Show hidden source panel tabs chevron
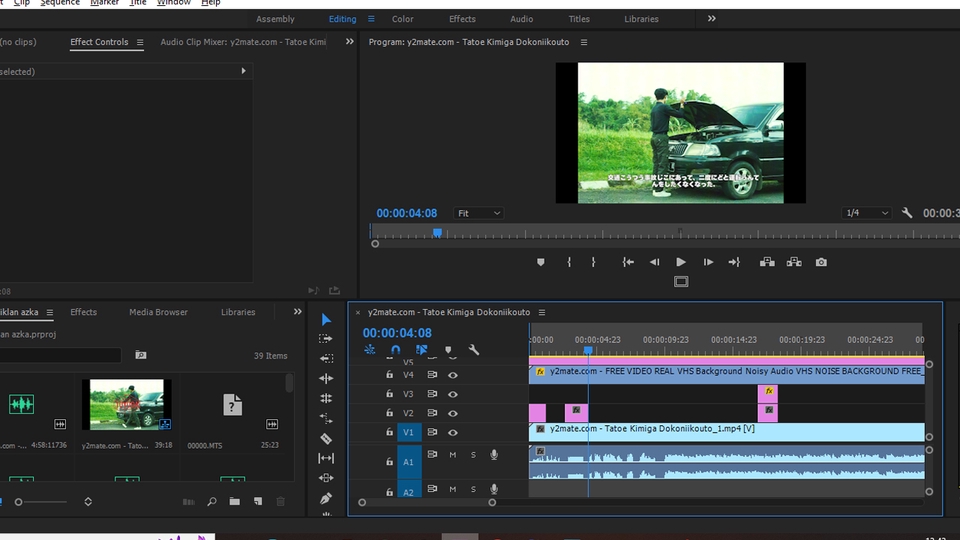Screen dimensions: 960x540 coord(350,42)
